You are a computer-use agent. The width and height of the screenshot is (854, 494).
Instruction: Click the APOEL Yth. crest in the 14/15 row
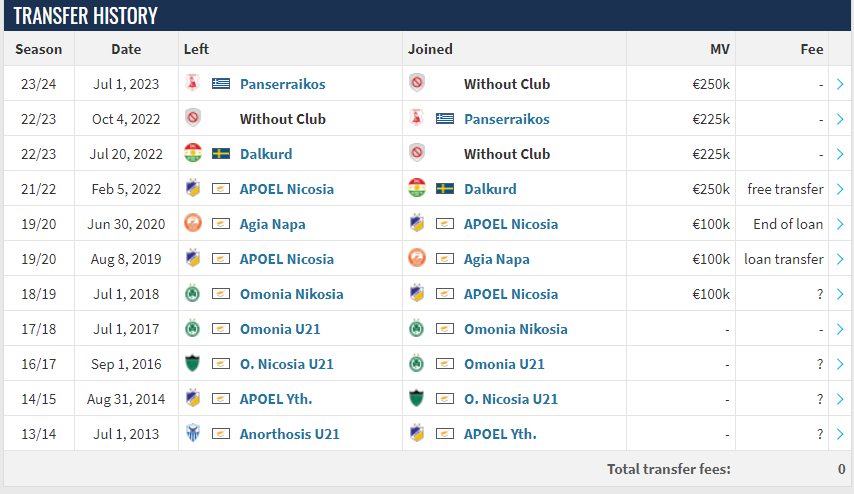193,399
